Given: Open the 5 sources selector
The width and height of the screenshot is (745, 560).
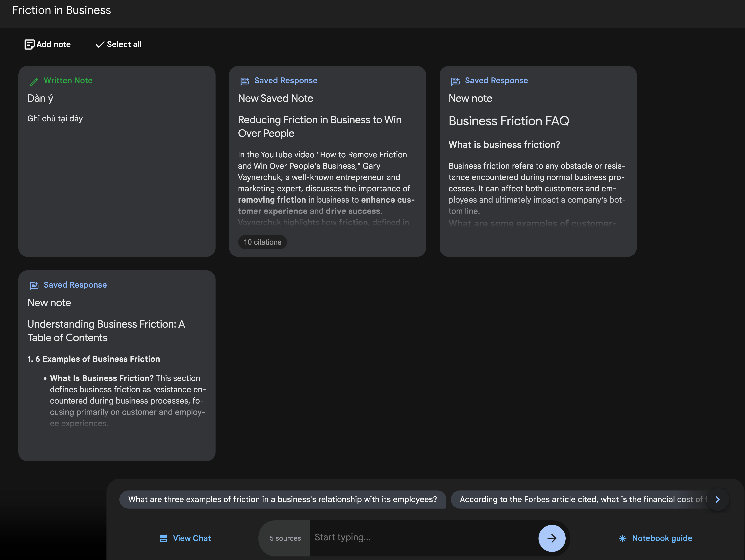Looking at the screenshot, I should click(285, 538).
